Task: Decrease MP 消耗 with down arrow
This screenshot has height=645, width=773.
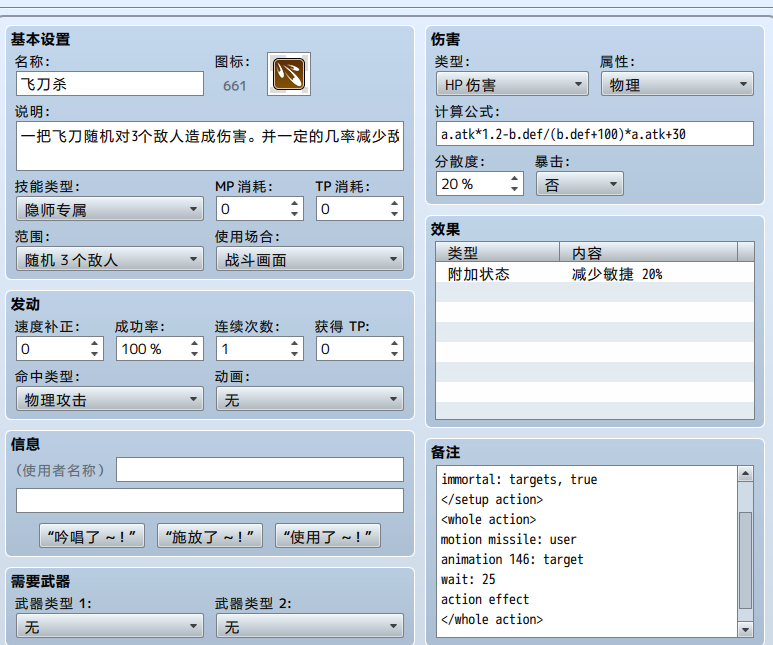Action: coord(294,215)
